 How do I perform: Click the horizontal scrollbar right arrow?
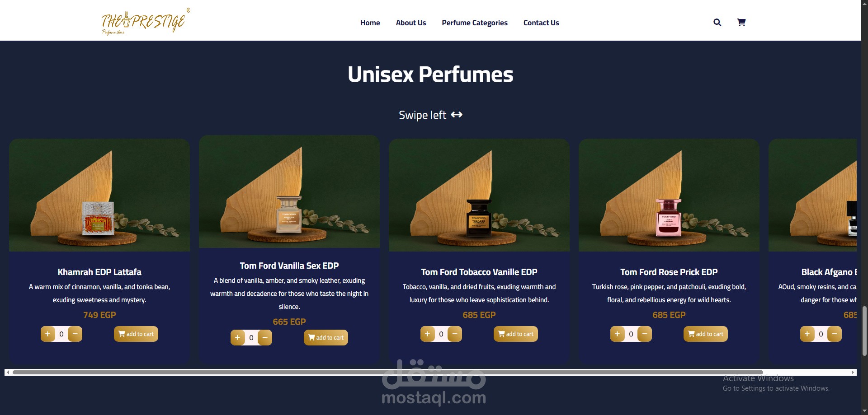click(853, 373)
